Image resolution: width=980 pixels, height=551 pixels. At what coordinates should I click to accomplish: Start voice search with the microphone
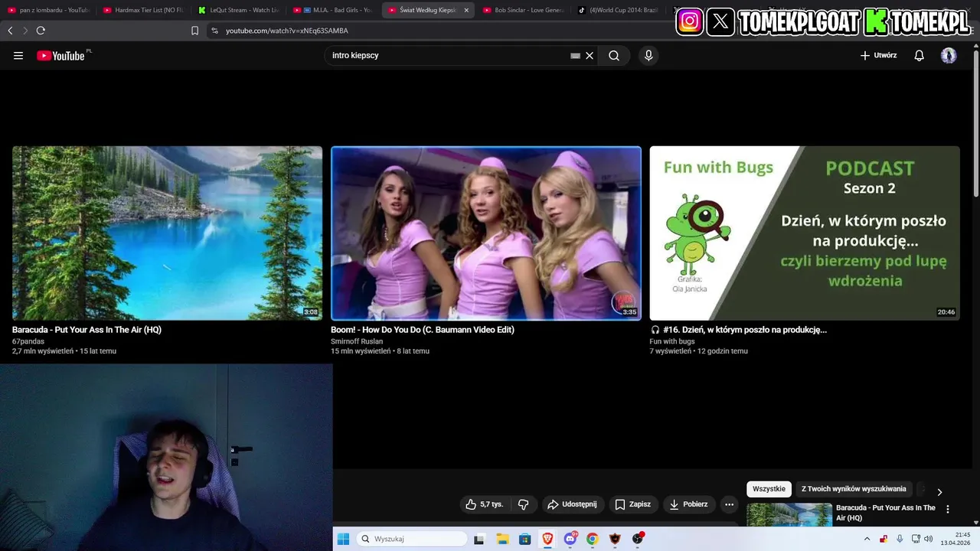point(648,55)
